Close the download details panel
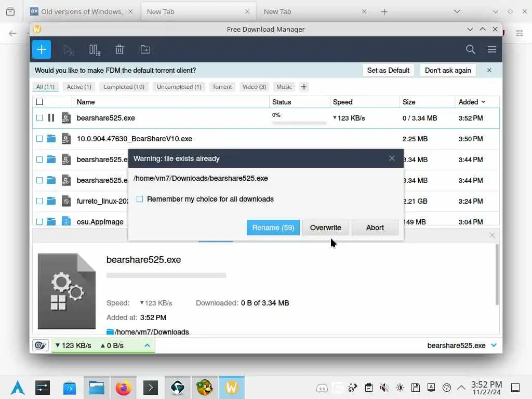 pos(492,235)
